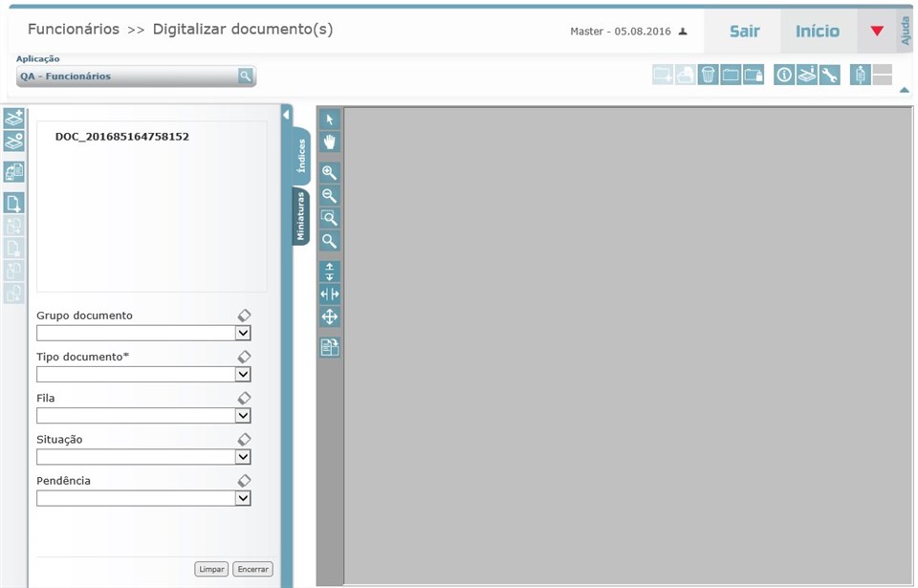Viewport: 918px width, 588px height.
Task: Zoom out of the document view
Action: 329,196
